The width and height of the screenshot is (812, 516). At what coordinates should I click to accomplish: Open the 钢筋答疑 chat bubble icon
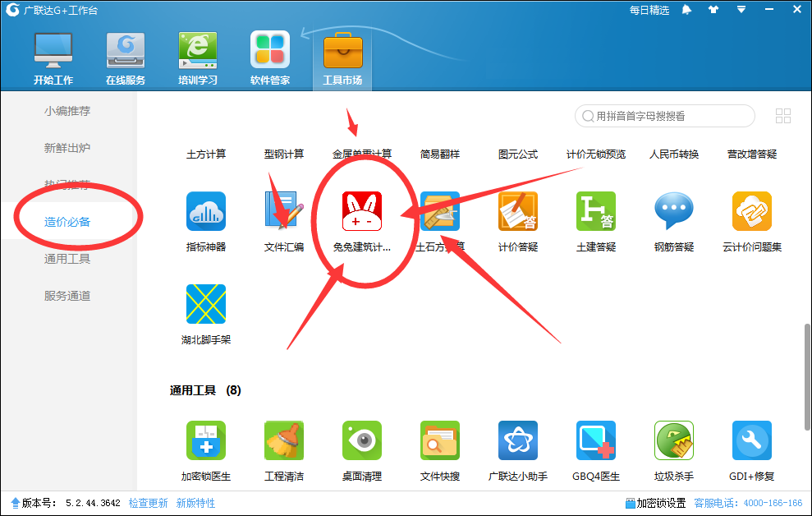point(674,211)
